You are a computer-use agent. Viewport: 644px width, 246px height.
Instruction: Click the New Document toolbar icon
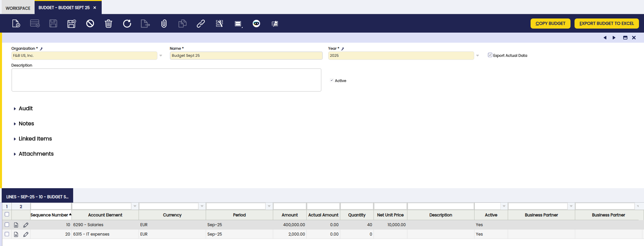(16, 24)
